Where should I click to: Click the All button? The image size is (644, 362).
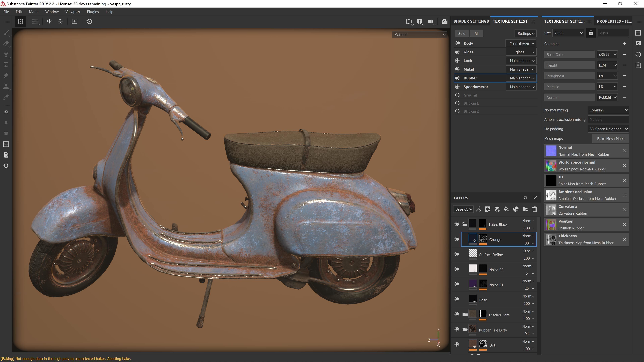476,34
